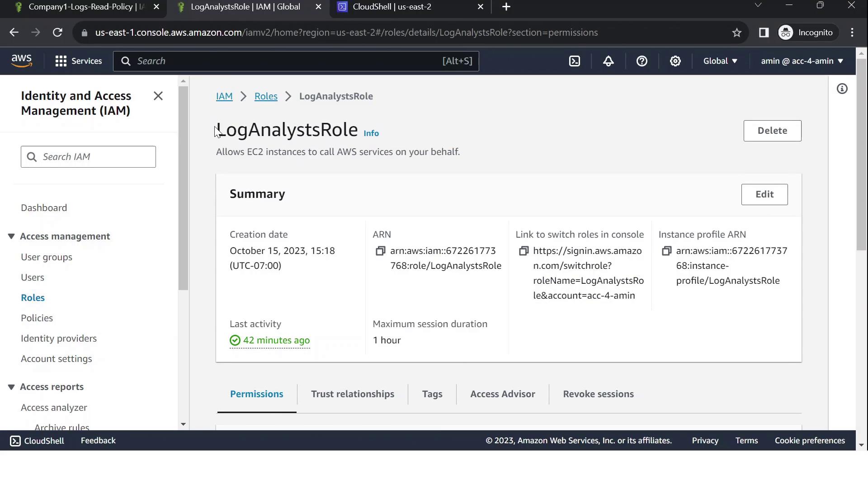This screenshot has width=868, height=488.
Task: Open CloudShell icon in the top navigation bar
Action: tap(574, 61)
